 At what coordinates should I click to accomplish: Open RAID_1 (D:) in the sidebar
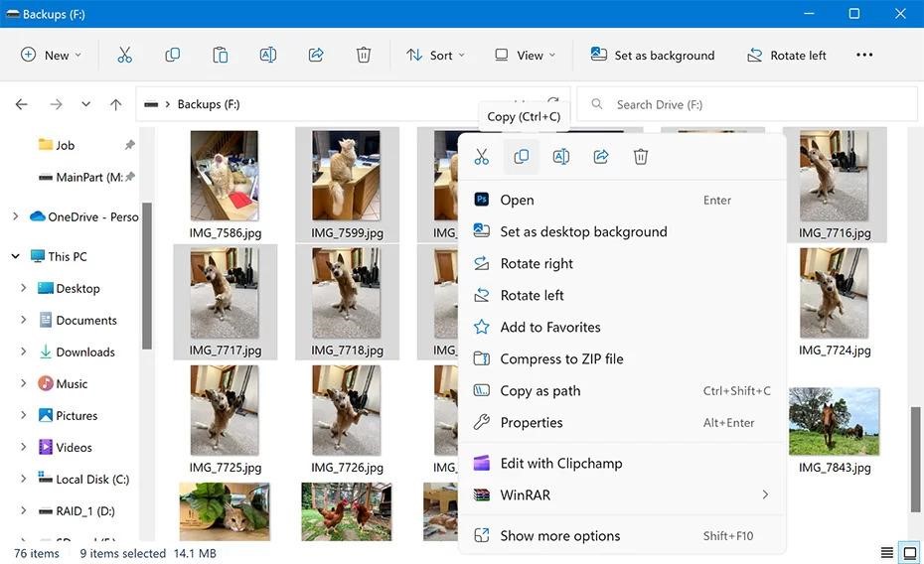(x=77, y=511)
